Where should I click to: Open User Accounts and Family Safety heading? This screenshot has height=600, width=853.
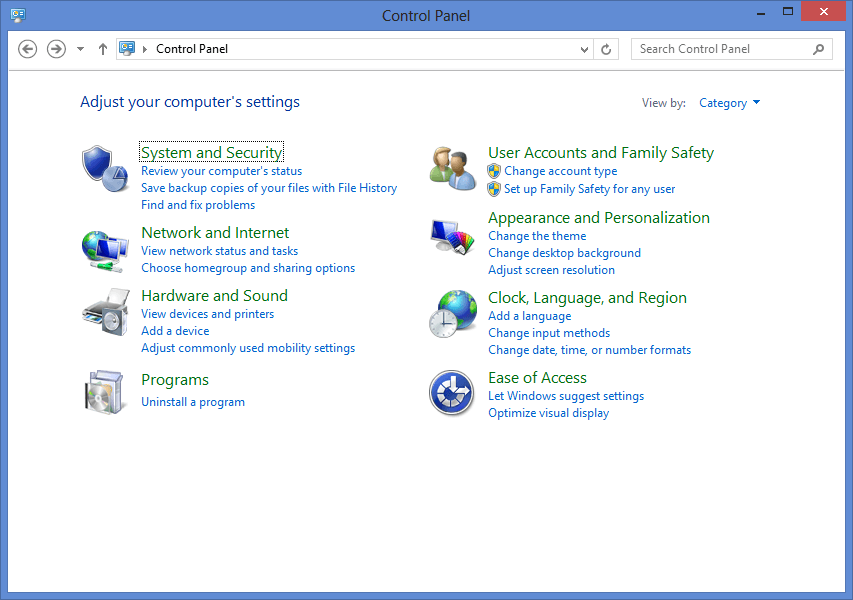tap(601, 153)
